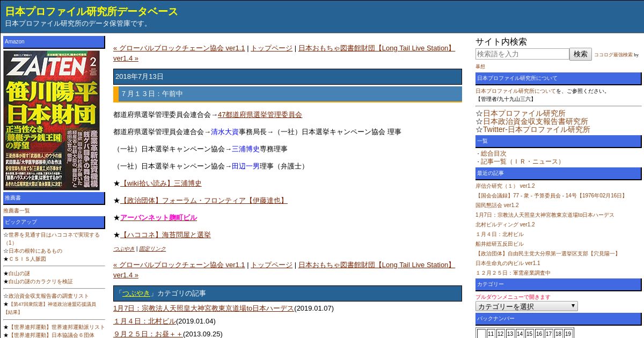Open 【政治団体】フォーラム・フロンティア【伊藤達也】 link
Viewport: 644px width, 338px height.
coord(204,200)
